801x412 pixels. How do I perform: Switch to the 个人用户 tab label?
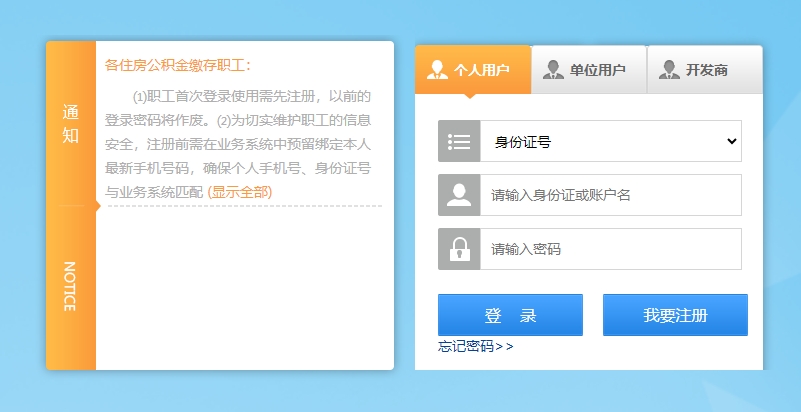point(482,70)
